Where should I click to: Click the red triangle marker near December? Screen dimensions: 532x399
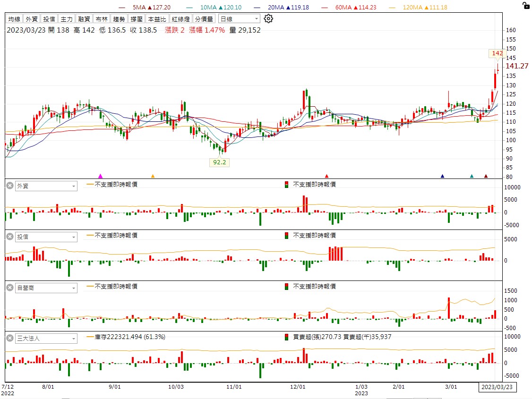(x=326, y=176)
